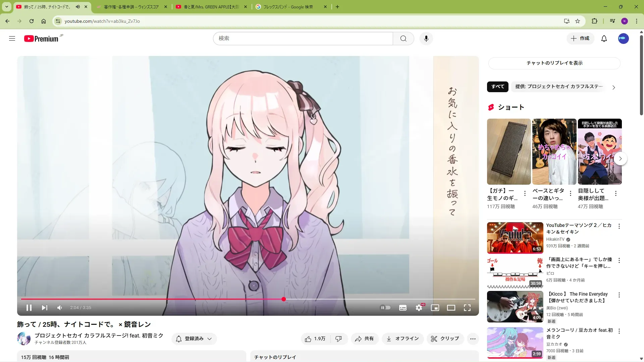Screen dimensions: 644x362
Task: Open video settings gear
Action: (419, 308)
